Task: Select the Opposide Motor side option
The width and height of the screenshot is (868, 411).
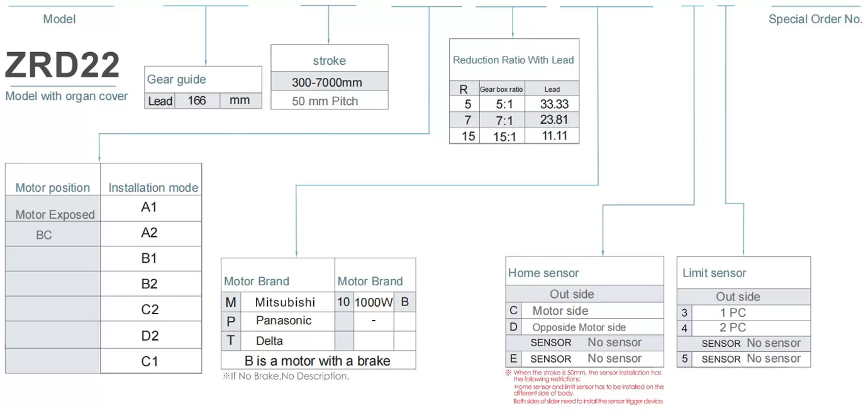Action: tap(579, 327)
